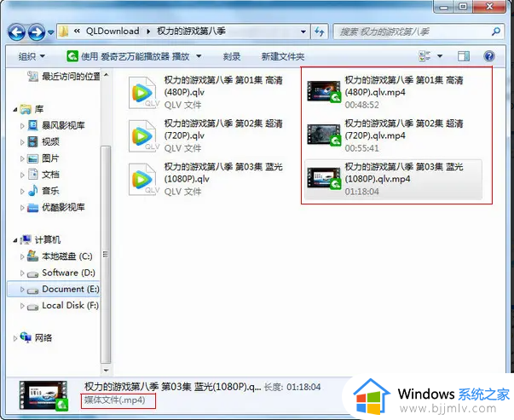The width and height of the screenshot is (514, 420).
Task: Expand the 网络 tree node
Action: (x=15, y=339)
